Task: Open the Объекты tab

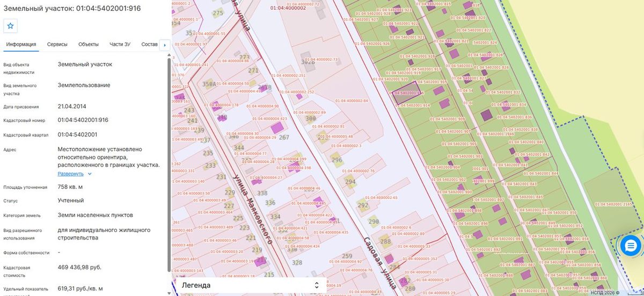Action: pos(89,44)
